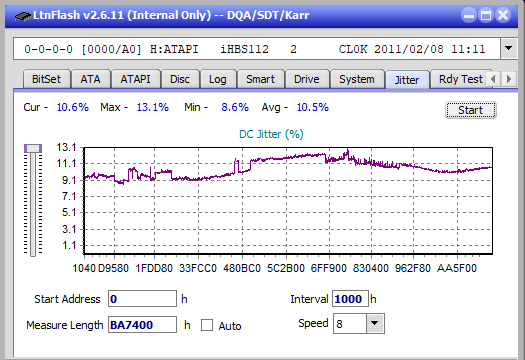This screenshot has width=525, height=360.
Task: Minimize the LtnFlash window
Action: pyautogui.click(x=469, y=15)
